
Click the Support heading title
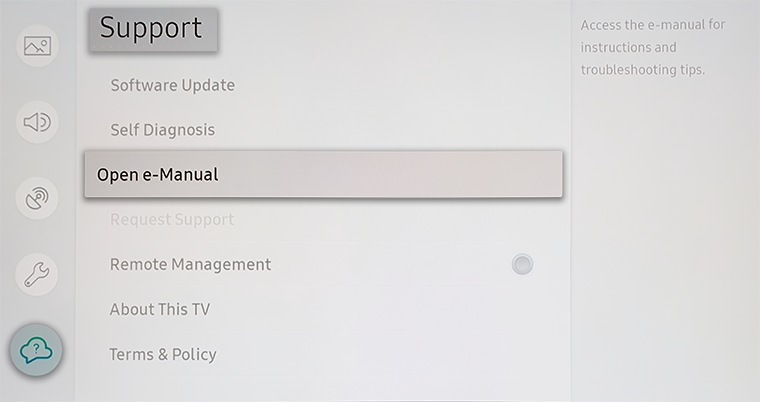click(153, 29)
